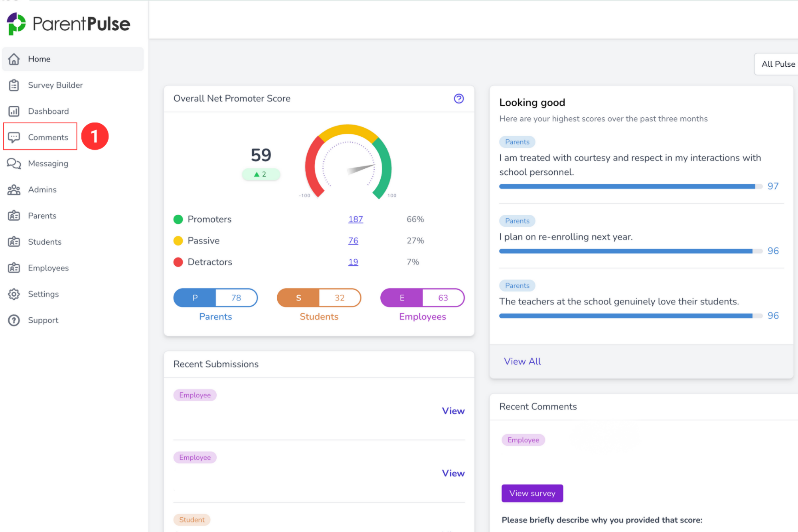Click the Admins group icon
This screenshot has height=532, width=798.
pos(14,190)
